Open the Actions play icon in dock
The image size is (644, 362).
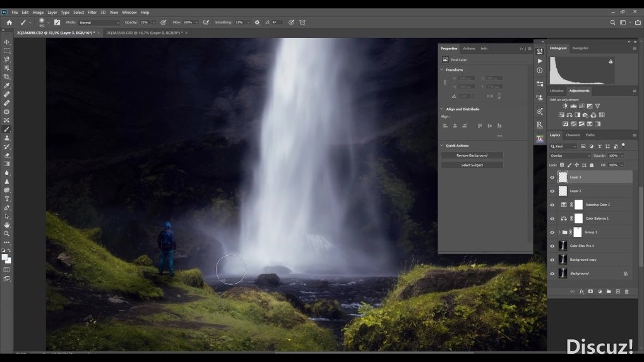pyautogui.click(x=540, y=61)
